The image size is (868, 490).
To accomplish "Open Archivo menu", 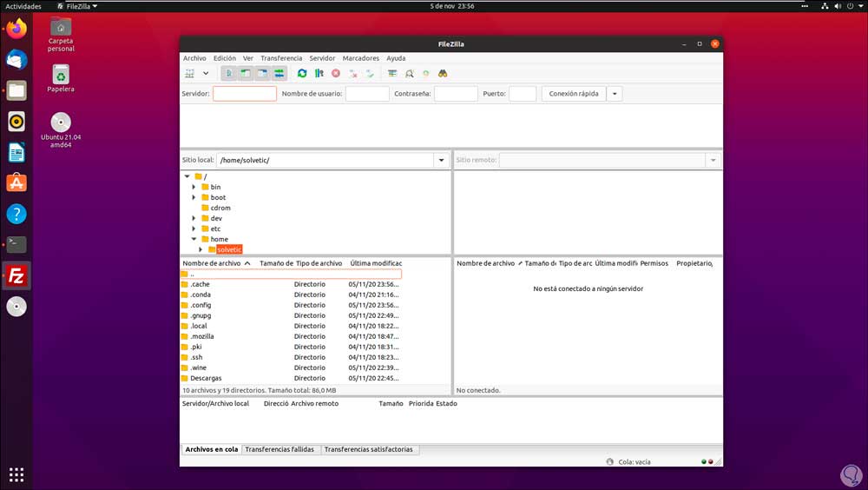I will pos(194,58).
